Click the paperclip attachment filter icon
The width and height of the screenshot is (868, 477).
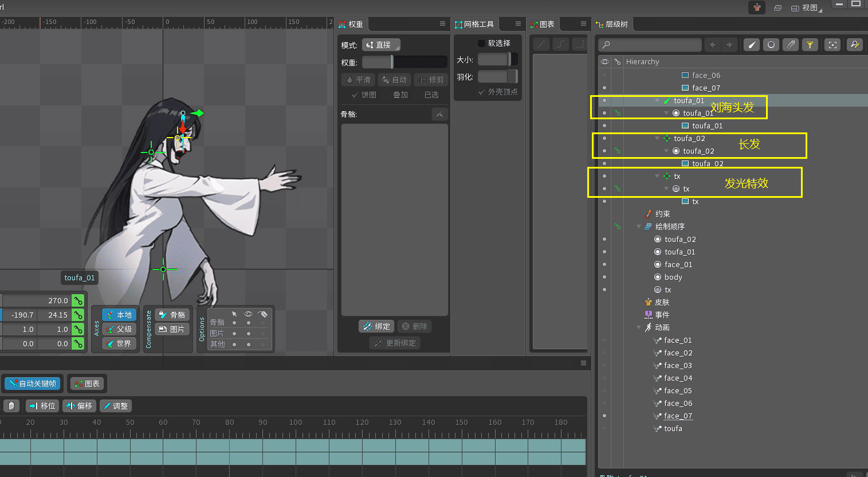coord(791,45)
